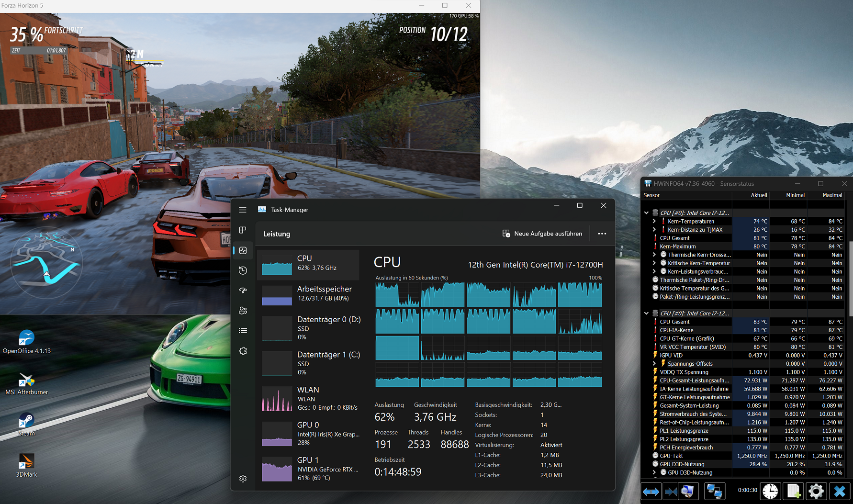Click the HWiNFO clock reset icon
This screenshot has width=853, height=504.
point(770,492)
